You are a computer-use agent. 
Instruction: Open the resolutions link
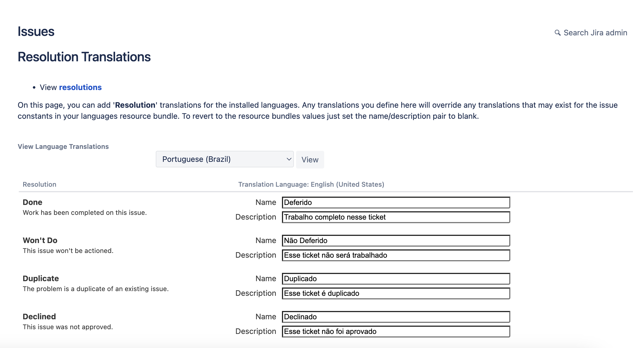pyautogui.click(x=80, y=87)
